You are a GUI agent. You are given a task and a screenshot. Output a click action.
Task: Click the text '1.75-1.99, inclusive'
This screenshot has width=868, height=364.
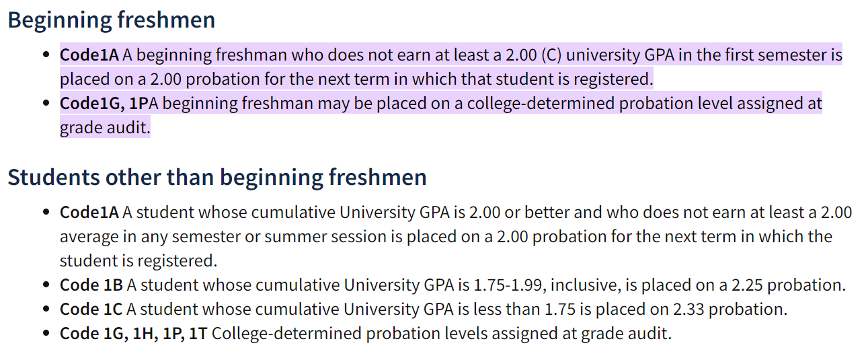(547, 285)
